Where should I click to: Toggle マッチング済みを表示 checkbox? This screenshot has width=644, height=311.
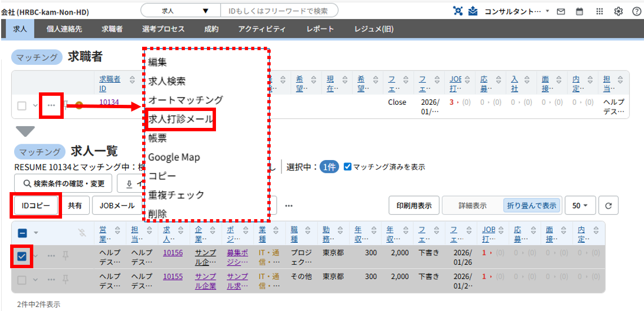click(x=347, y=167)
